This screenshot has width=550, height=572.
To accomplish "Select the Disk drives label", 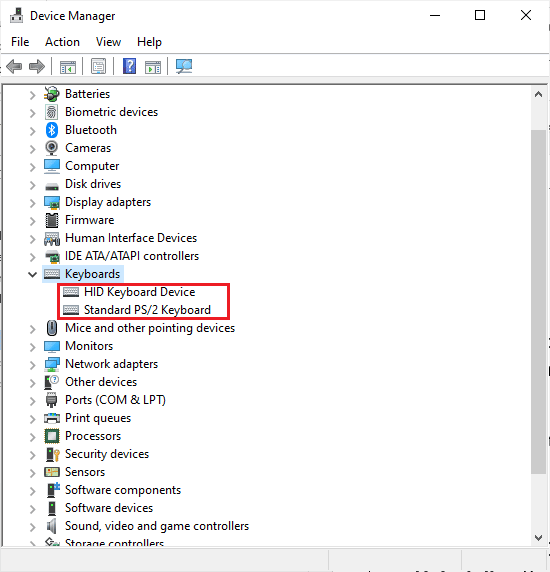I will pyautogui.click(x=93, y=184).
